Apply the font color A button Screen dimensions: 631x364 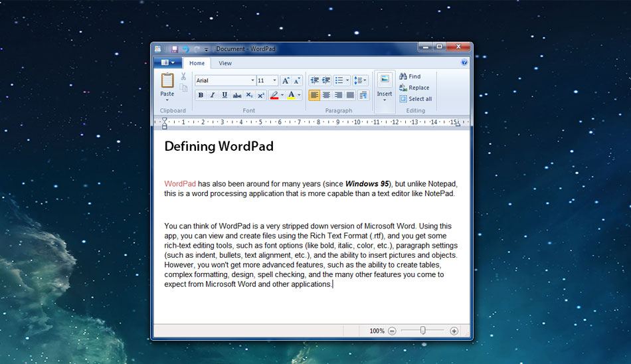click(292, 95)
